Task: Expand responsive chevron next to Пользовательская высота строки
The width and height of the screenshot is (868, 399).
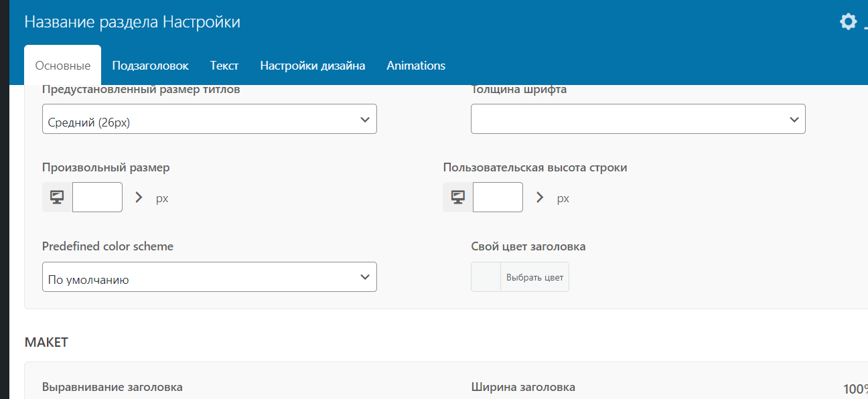Action: click(540, 197)
